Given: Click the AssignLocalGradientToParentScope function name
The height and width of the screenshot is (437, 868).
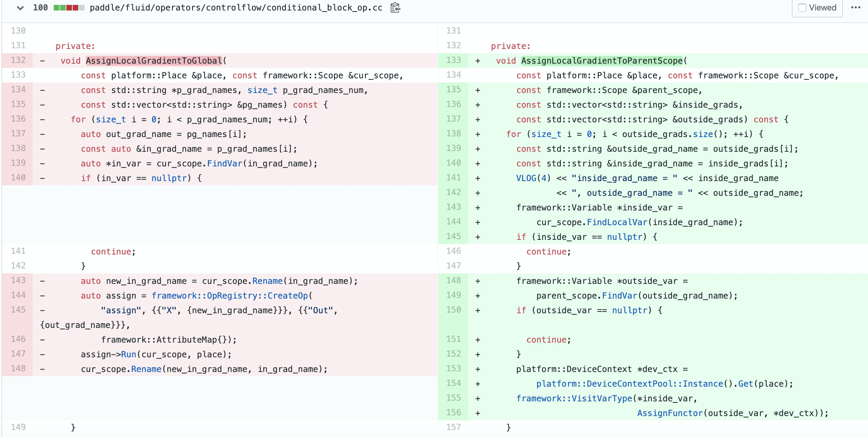Looking at the screenshot, I should (602, 61).
